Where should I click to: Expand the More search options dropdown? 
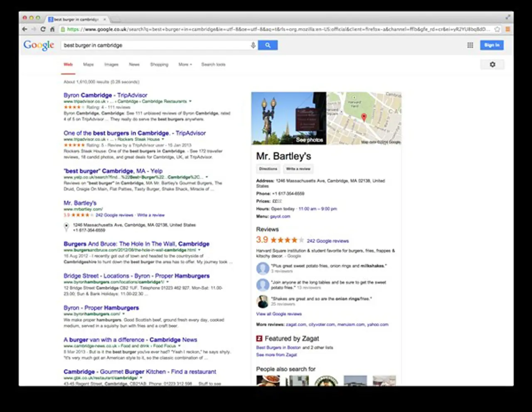pyautogui.click(x=185, y=65)
